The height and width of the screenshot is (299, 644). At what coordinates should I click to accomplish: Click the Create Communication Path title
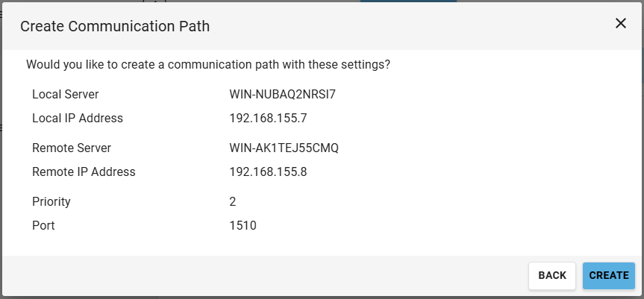coord(115,27)
